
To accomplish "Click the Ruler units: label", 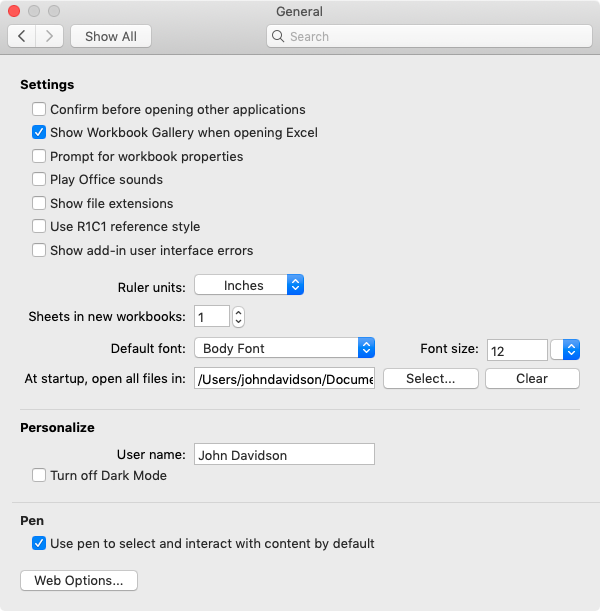I will [152, 287].
